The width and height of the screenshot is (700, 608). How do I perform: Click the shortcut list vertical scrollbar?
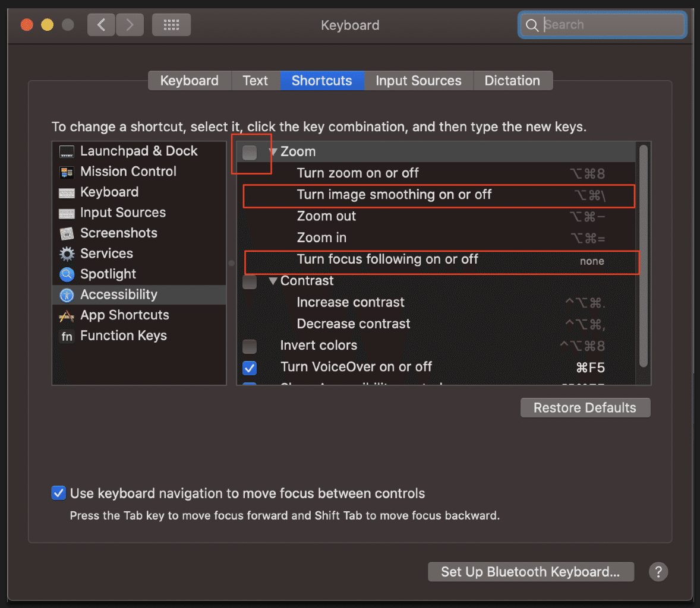coord(643,256)
